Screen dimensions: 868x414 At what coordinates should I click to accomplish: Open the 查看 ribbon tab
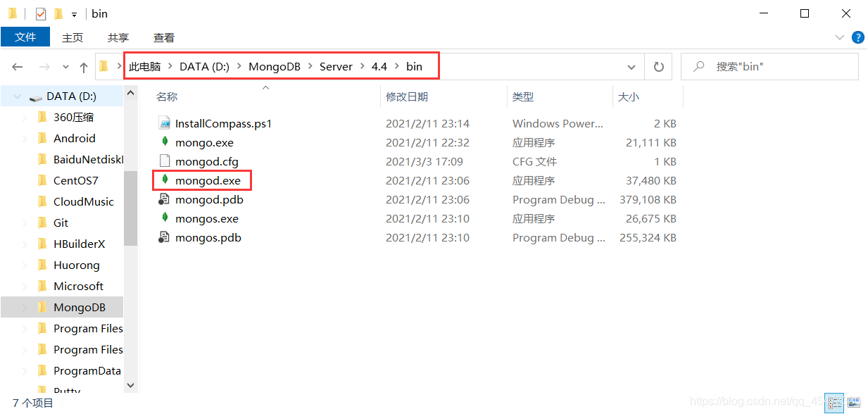tap(164, 37)
